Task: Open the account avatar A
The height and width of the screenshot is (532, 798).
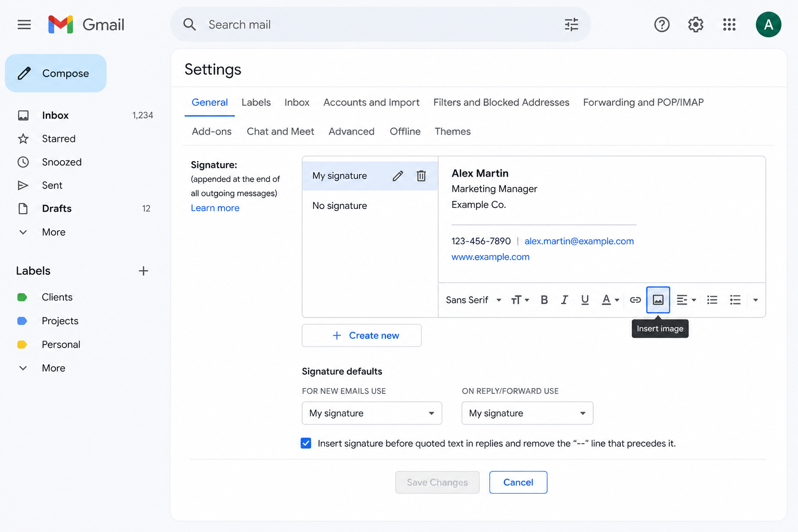Action: click(x=768, y=24)
